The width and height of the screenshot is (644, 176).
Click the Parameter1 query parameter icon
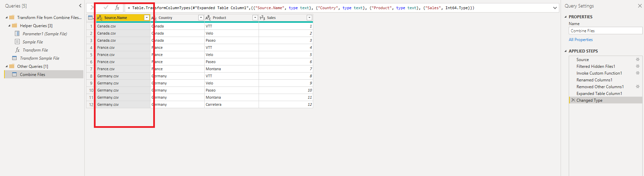click(x=17, y=34)
